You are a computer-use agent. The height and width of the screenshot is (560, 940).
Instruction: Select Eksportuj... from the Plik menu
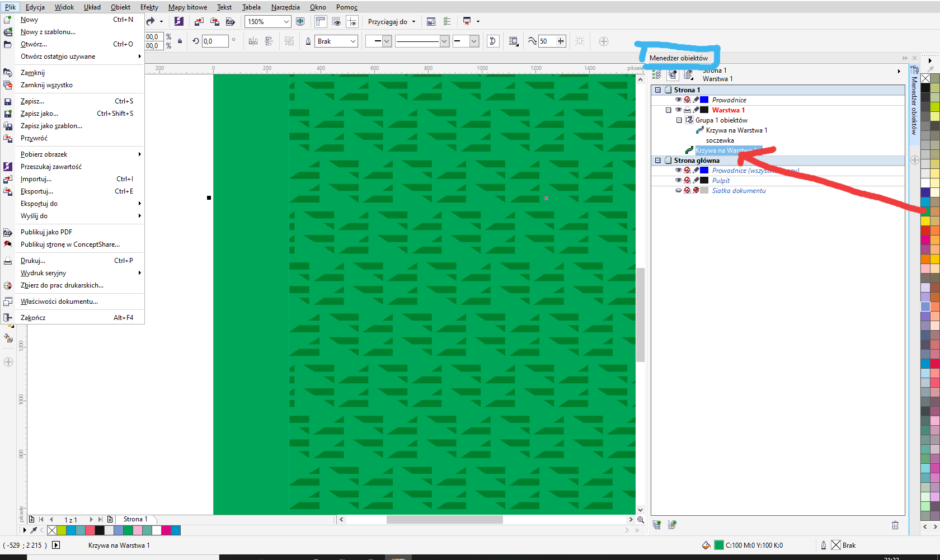pos(37,191)
